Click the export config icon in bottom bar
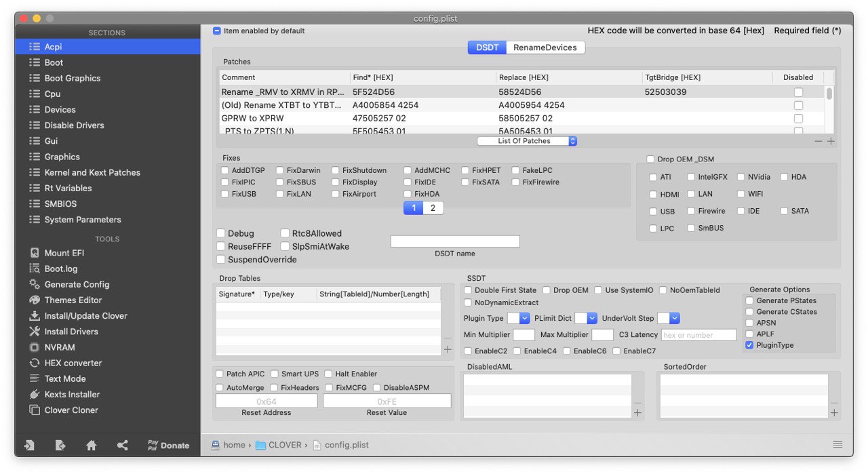 pyautogui.click(x=60, y=446)
